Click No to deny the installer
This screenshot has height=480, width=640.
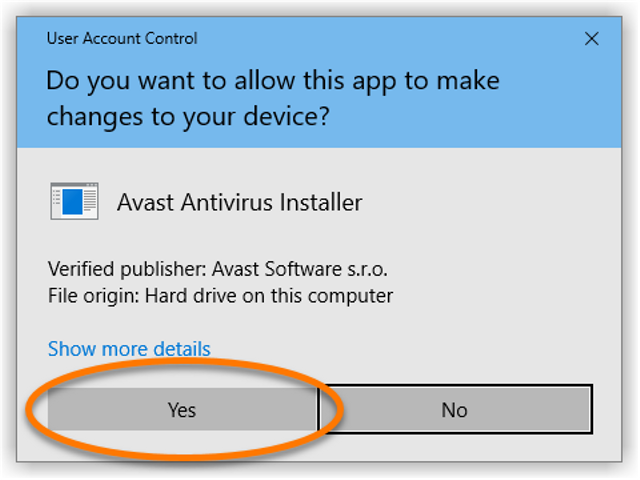454,409
